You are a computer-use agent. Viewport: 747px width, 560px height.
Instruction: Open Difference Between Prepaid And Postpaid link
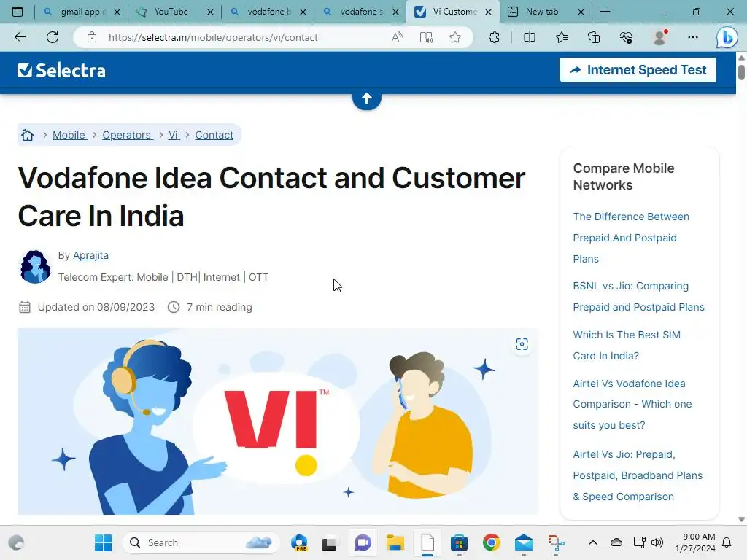click(631, 238)
